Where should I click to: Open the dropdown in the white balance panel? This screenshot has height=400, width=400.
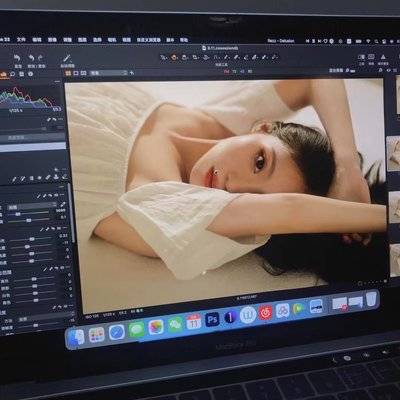[32, 207]
